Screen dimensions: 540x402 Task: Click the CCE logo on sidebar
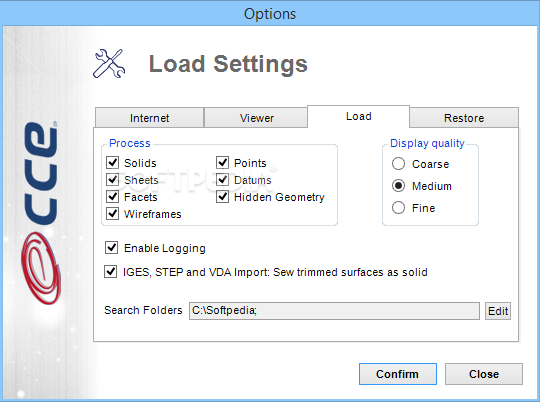tap(41, 213)
